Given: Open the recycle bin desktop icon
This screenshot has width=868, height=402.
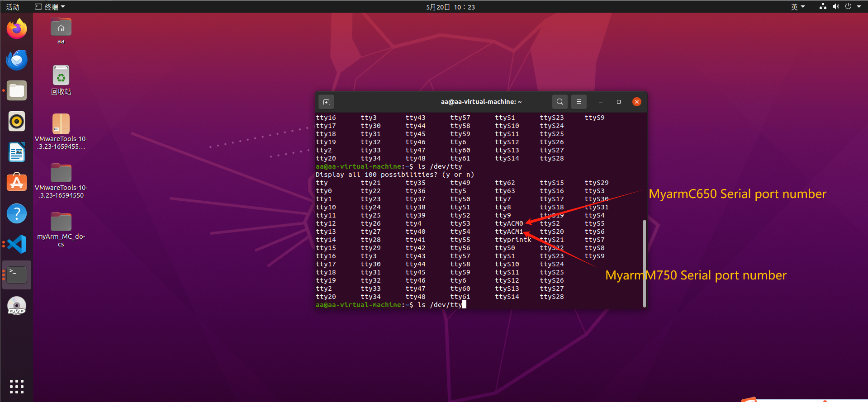Looking at the screenshot, I should coord(61,80).
